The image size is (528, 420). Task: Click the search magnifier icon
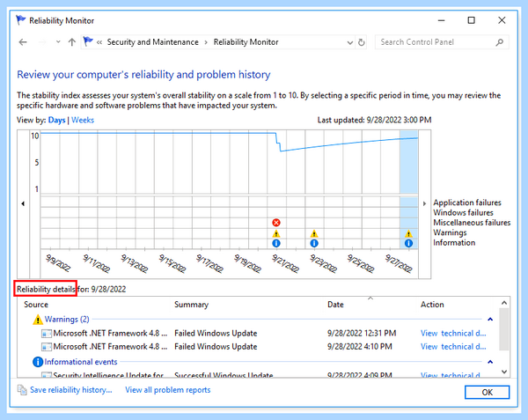click(x=500, y=42)
